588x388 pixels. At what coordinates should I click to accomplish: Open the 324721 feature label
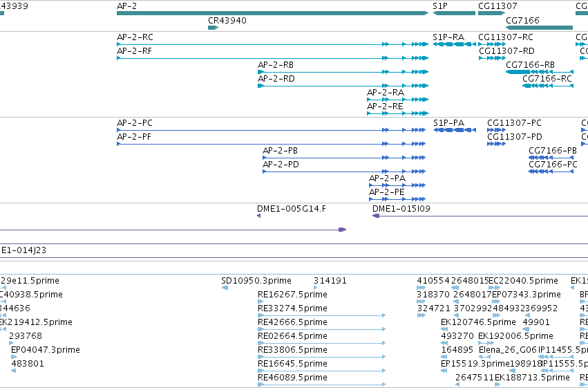(x=433, y=308)
